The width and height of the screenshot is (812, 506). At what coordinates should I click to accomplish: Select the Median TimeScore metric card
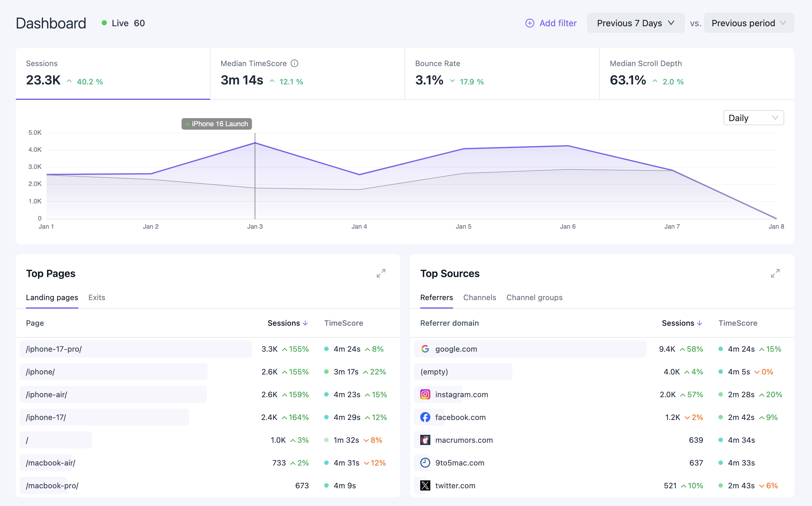(x=307, y=74)
